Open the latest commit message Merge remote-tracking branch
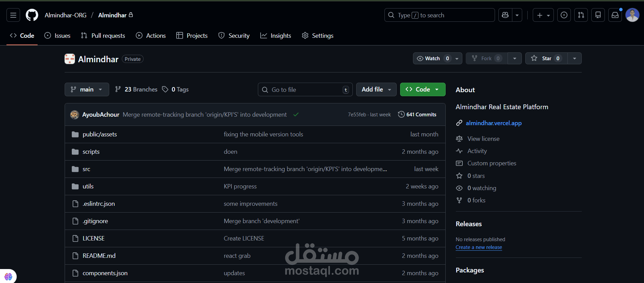Screen dimensions: 644x283 click(204, 115)
